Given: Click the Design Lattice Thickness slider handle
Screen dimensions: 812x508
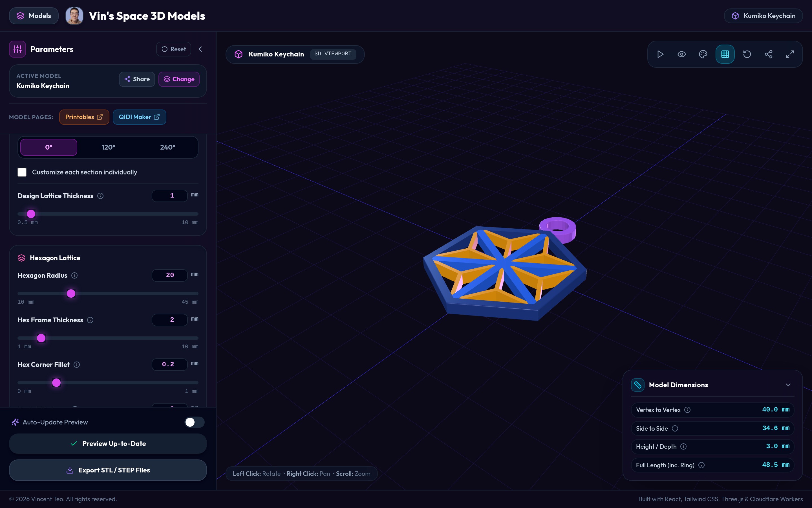Looking at the screenshot, I should pyautogui.click(x=31, y=214).
